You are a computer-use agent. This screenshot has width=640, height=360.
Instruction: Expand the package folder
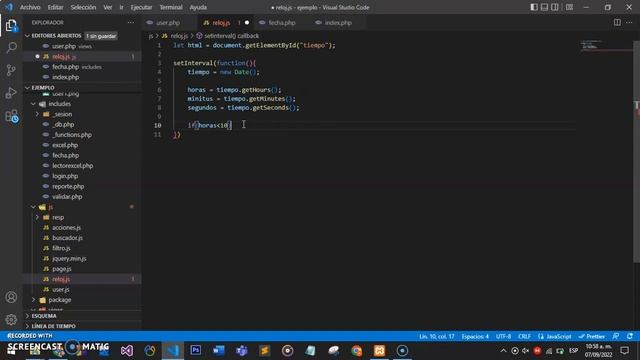pyautogui.click(x=34, y=300)
